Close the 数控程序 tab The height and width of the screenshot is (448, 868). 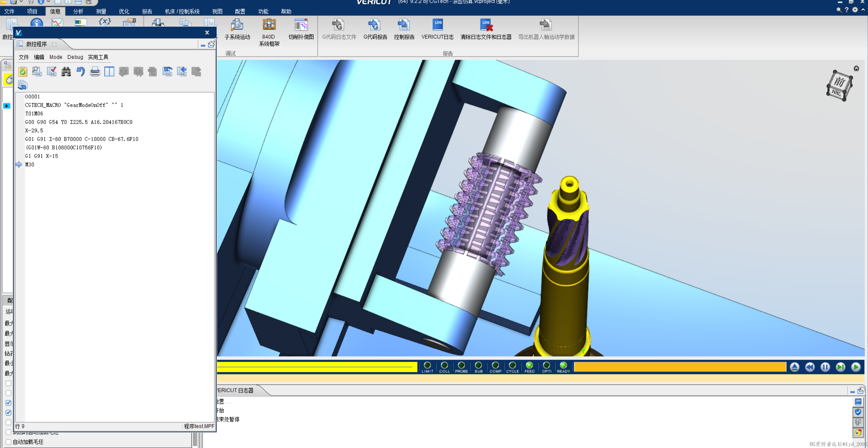tap(54, 44)
